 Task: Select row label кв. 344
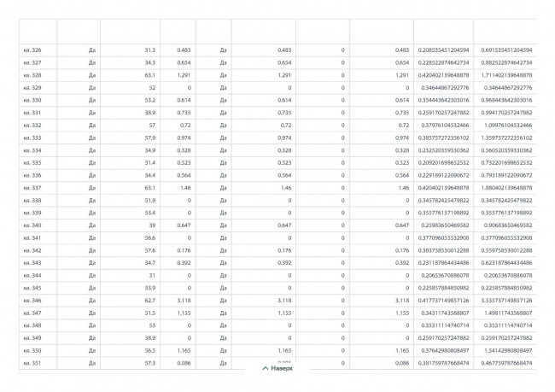pyautogui.click(x=32, y=276)
